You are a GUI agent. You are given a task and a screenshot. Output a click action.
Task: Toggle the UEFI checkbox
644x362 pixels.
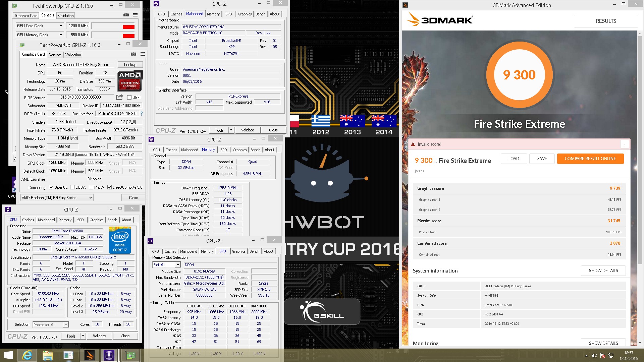coord(129,98)
